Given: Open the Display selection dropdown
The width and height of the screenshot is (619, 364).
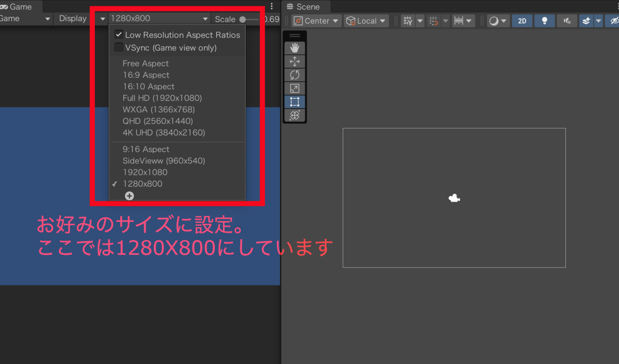Looking at the screenshot, I should [82, 19].
